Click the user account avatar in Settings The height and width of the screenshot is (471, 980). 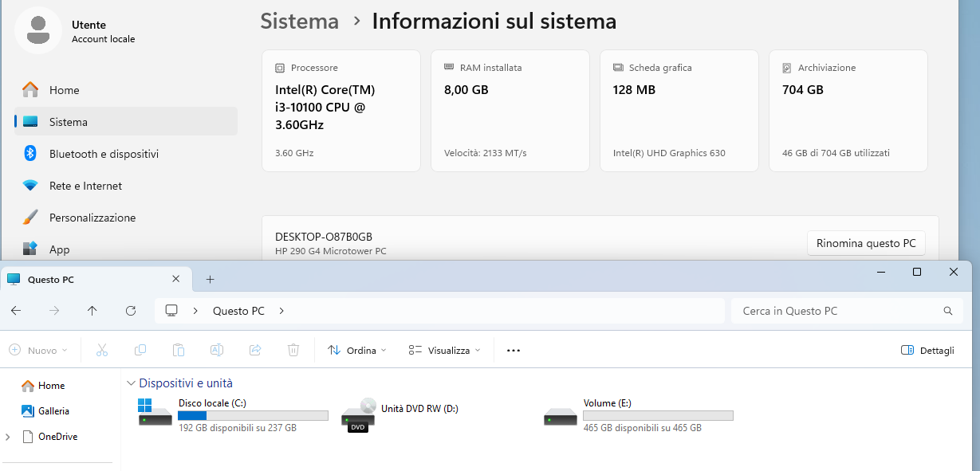[x=38, y=30]
